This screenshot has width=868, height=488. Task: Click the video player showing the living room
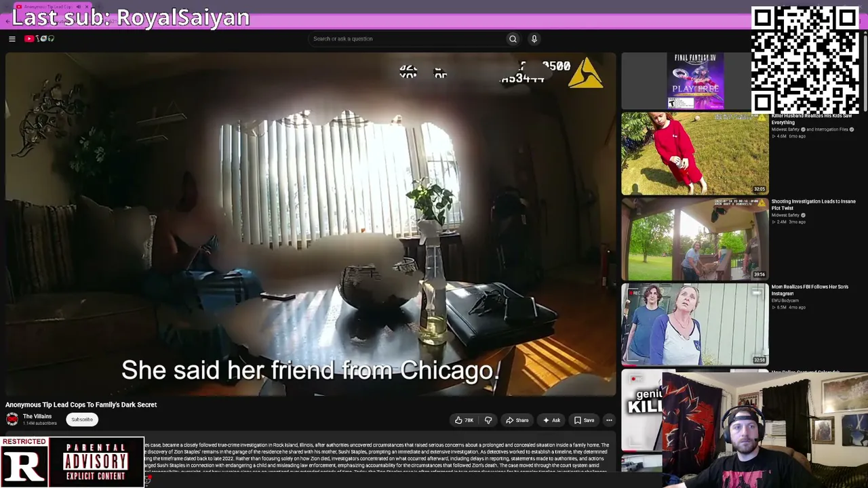tap(311, 224)
